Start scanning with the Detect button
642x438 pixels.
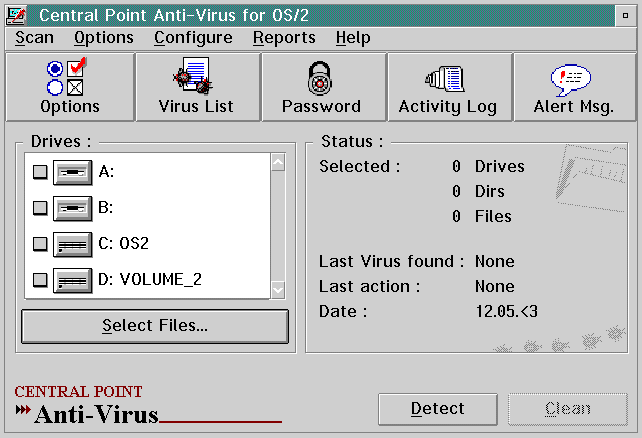click(x=438, y=409)
